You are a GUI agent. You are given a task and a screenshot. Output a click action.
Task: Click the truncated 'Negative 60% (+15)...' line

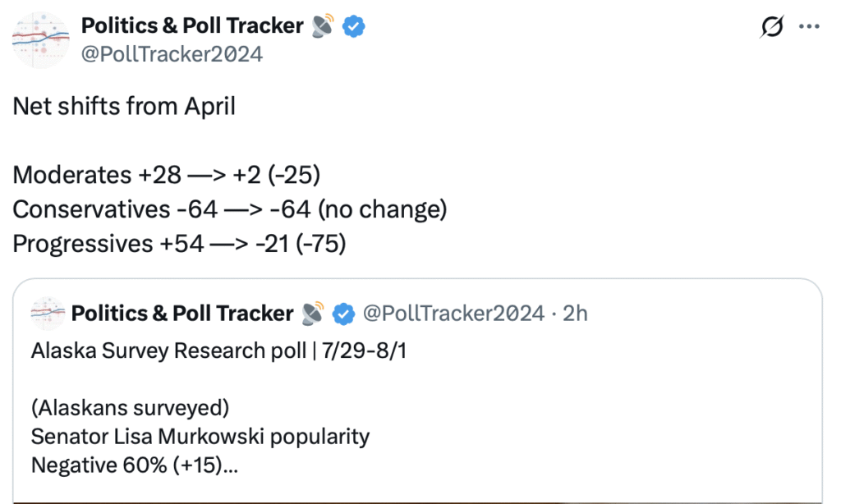pos(135,465)
